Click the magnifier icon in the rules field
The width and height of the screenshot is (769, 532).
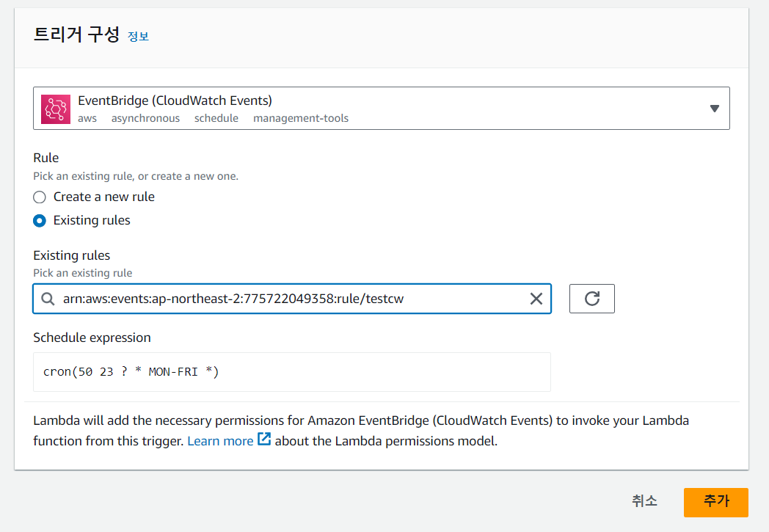(x=47, y=299)
